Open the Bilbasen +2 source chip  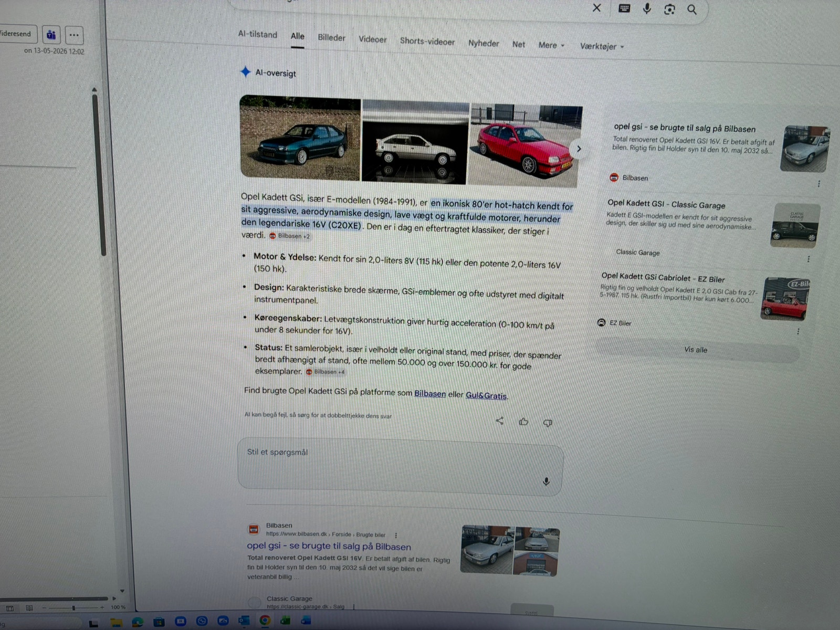(290, 236)
